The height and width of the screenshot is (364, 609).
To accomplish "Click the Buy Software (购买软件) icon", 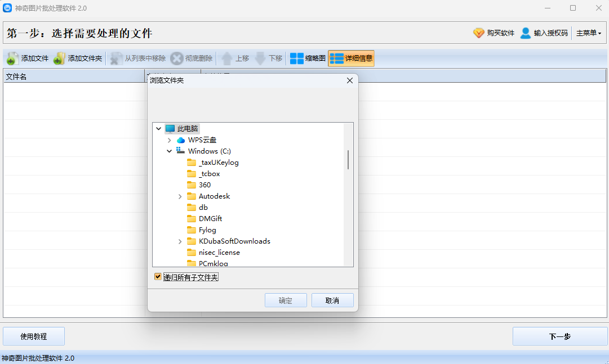I will click(479, 33).
